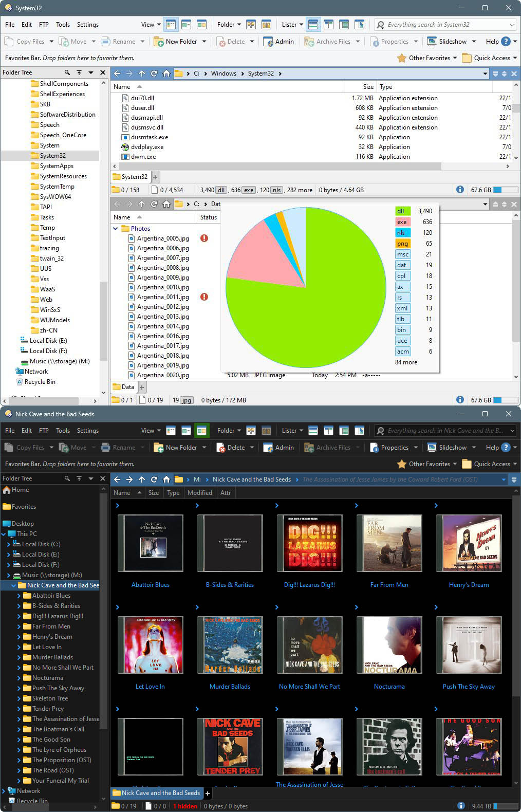Expand Henry's Dream folder in tree
This screenshot has height=812, width=521.
(x=19, y=637)
